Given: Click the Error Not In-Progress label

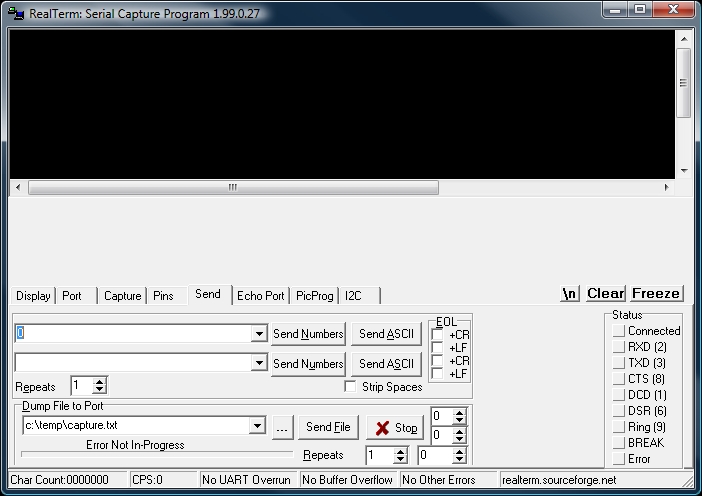Looking at the screenshot, I should tap(135, 445).
